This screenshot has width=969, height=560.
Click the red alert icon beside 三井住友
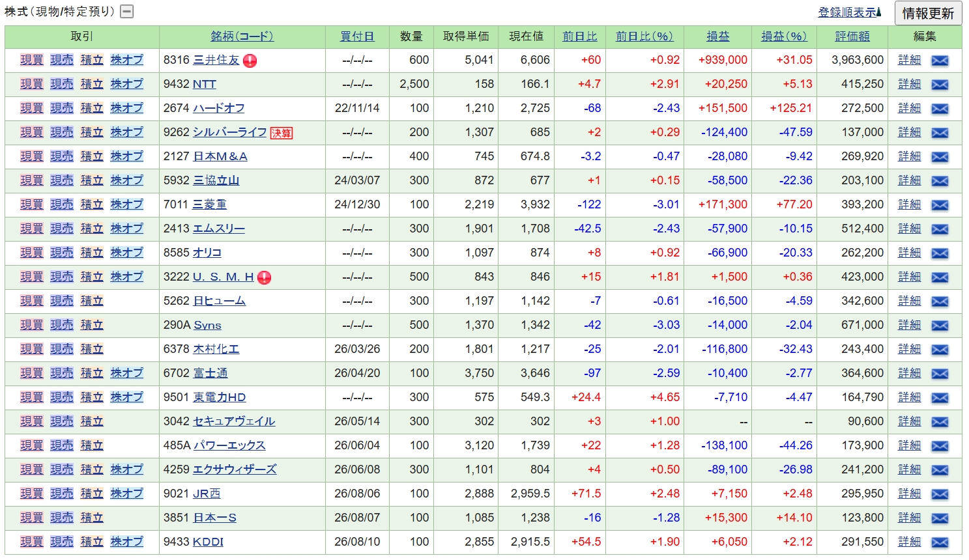point(250,61)
